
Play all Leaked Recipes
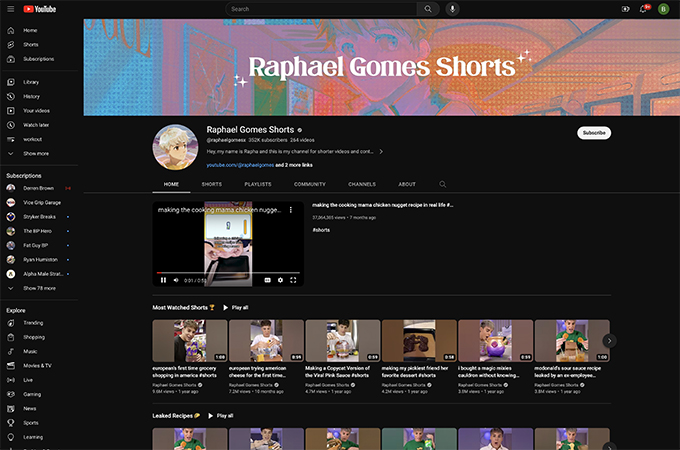pos(221,416)
